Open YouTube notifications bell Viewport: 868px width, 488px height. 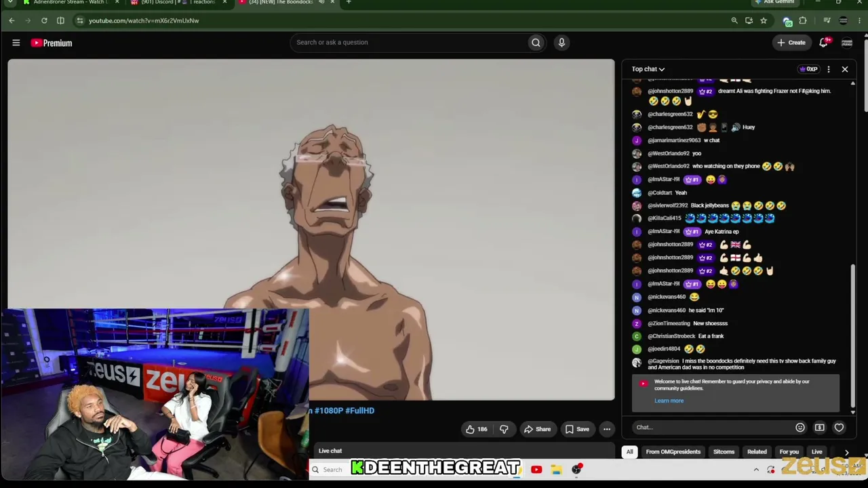click(824, 43)
